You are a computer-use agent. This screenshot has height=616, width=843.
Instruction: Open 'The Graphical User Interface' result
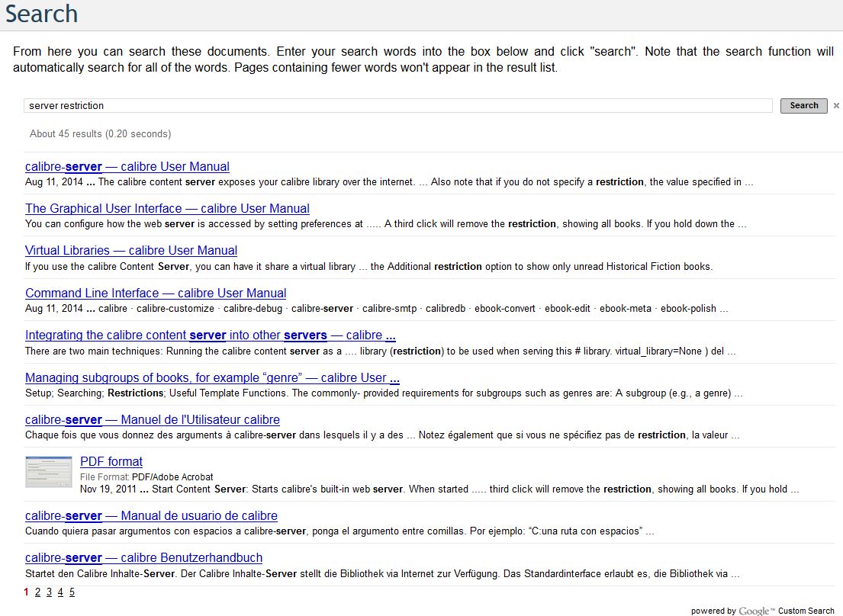(167, 208)
